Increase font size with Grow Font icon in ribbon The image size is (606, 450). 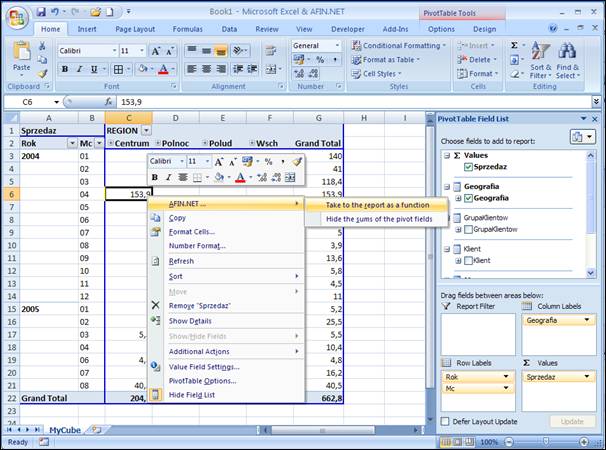coord(155,51)
